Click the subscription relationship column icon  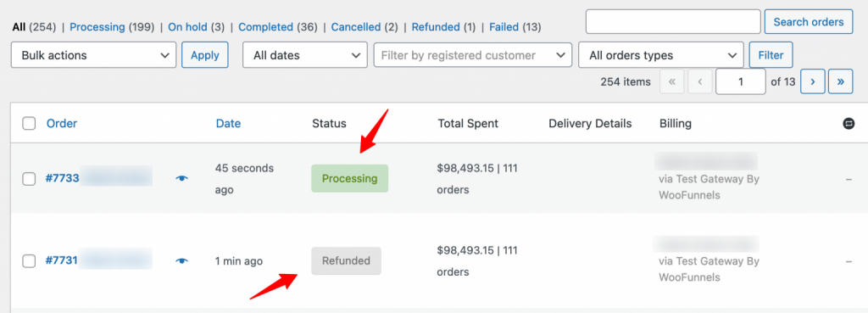tap(849, 124)
